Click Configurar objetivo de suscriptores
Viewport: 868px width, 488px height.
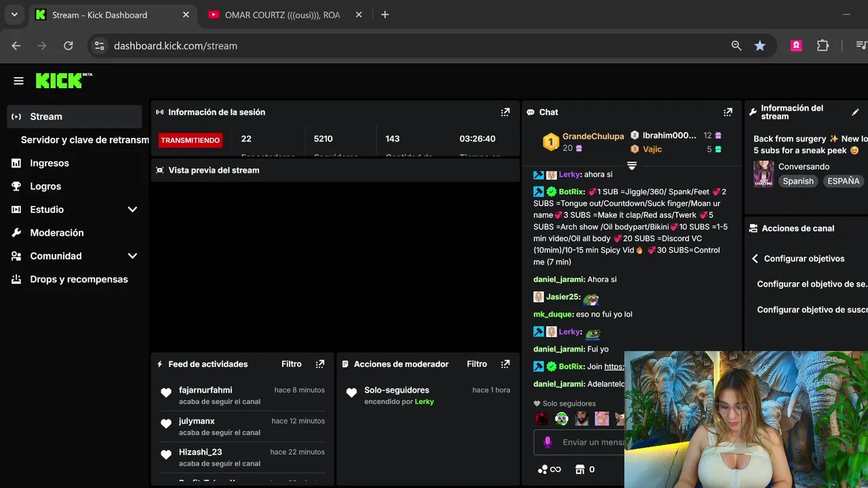pyautogui.click(x=812, y=310)
